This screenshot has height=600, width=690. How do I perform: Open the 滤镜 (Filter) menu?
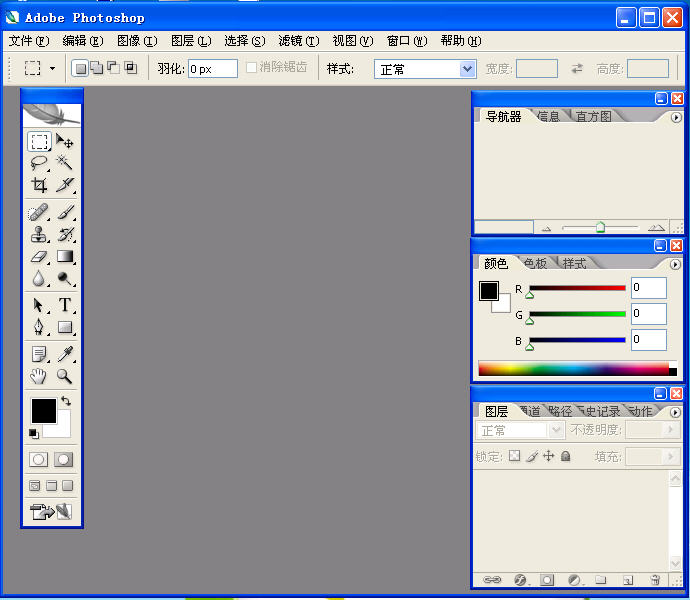click(x=298, y=41)
